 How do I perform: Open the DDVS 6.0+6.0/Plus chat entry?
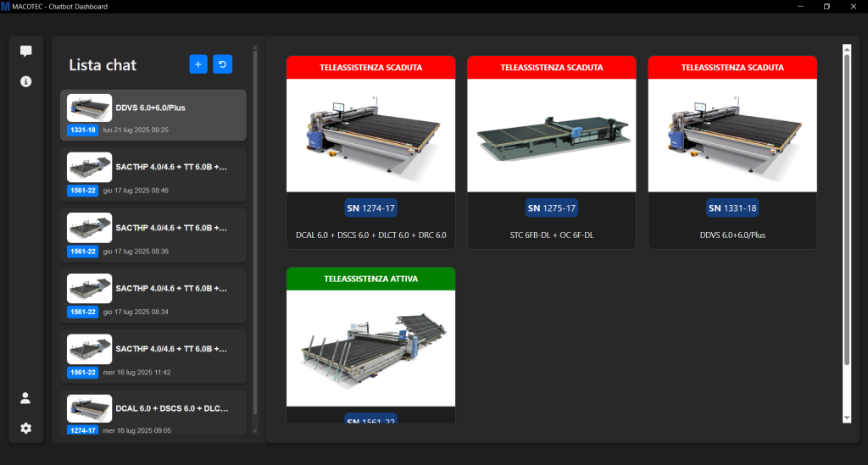point(153,115)
